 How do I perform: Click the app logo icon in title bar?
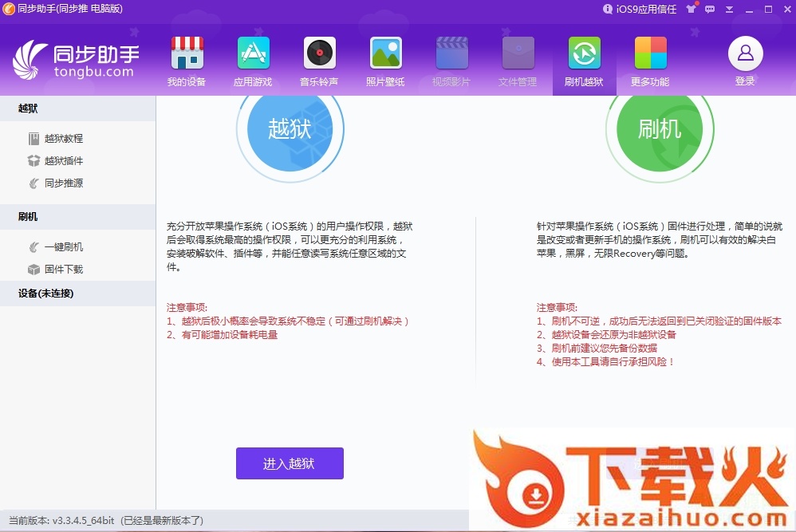tap(9, 9)
